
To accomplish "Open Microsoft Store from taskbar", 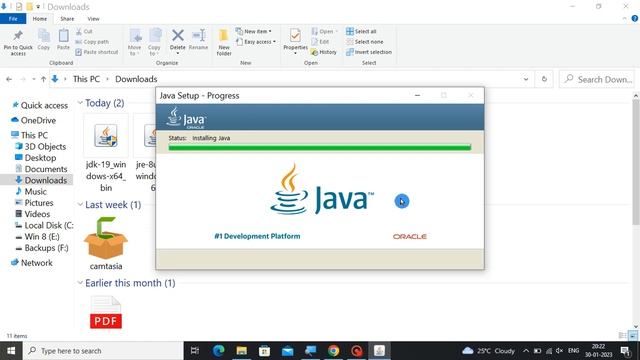I will 264,351.
